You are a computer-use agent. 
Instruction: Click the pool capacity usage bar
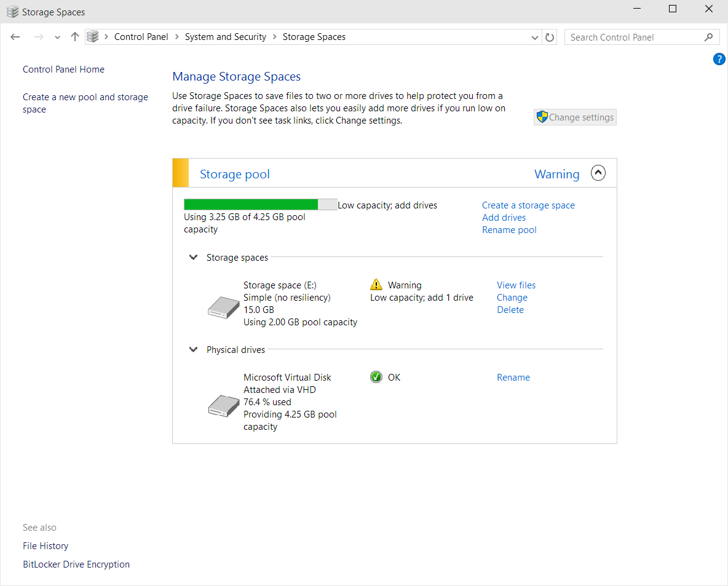click(261, 204)
